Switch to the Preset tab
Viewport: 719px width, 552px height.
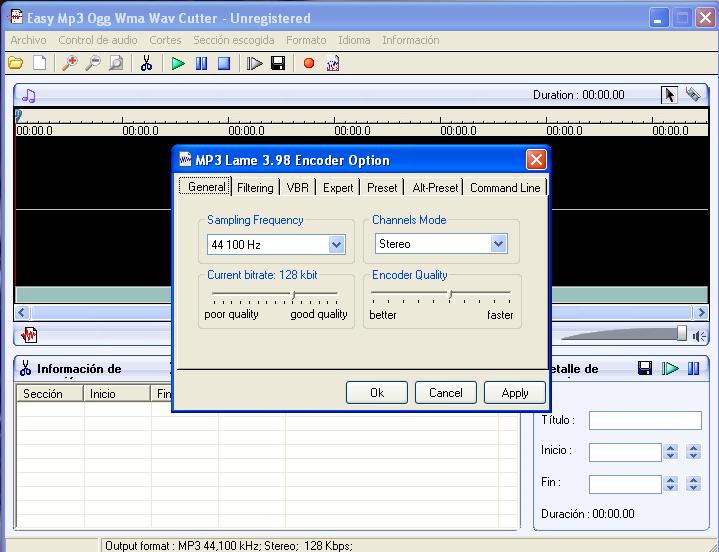[382, 188]
